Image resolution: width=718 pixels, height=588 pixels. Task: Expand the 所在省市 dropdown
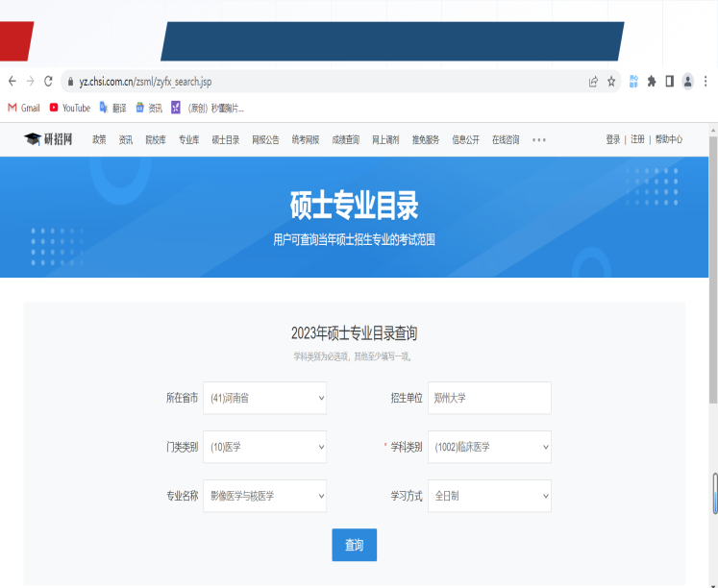click(264, 397)
